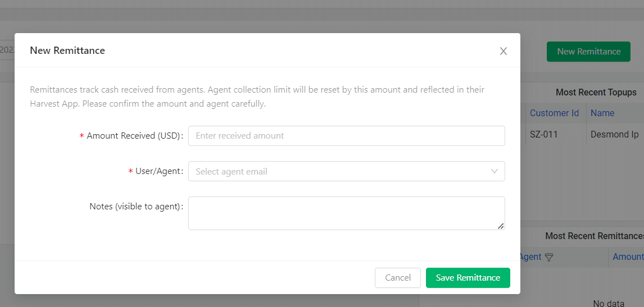Sort by the Name column header
The width and height of the screenshot is (644, 307).
(602, 113)
